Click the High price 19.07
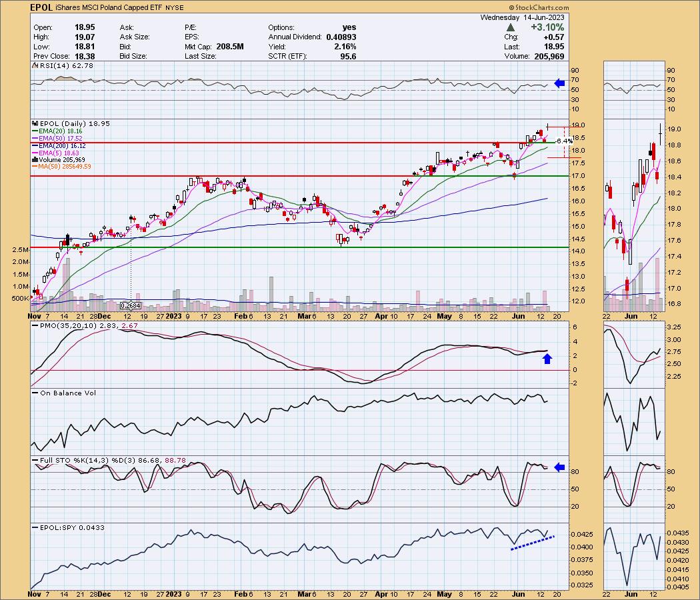 click(x=85, y=37)
